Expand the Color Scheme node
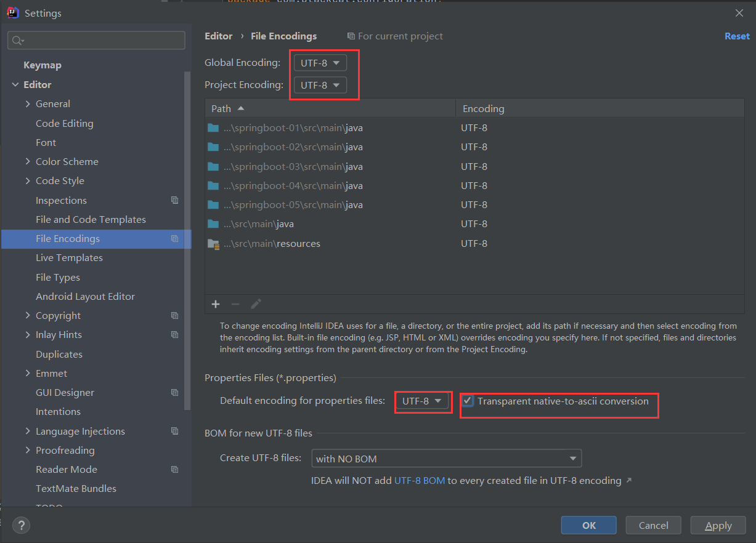The image size is (756, 543). [28, 161]
